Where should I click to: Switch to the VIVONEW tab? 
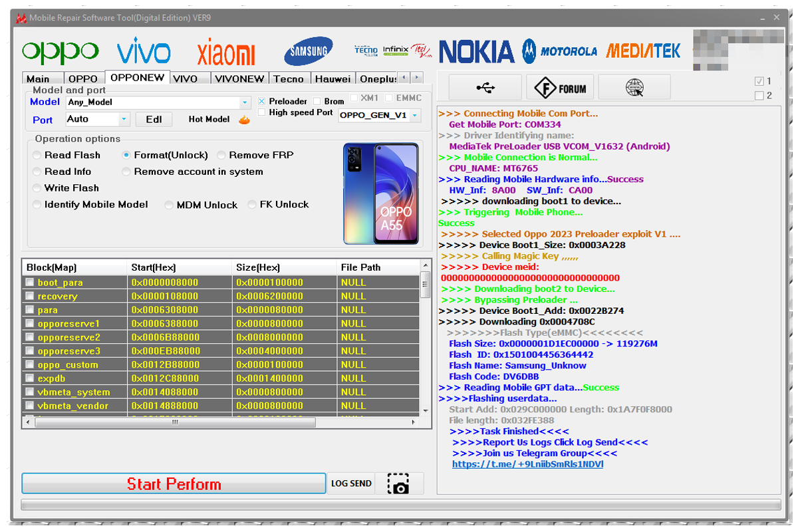click(240, 78)
